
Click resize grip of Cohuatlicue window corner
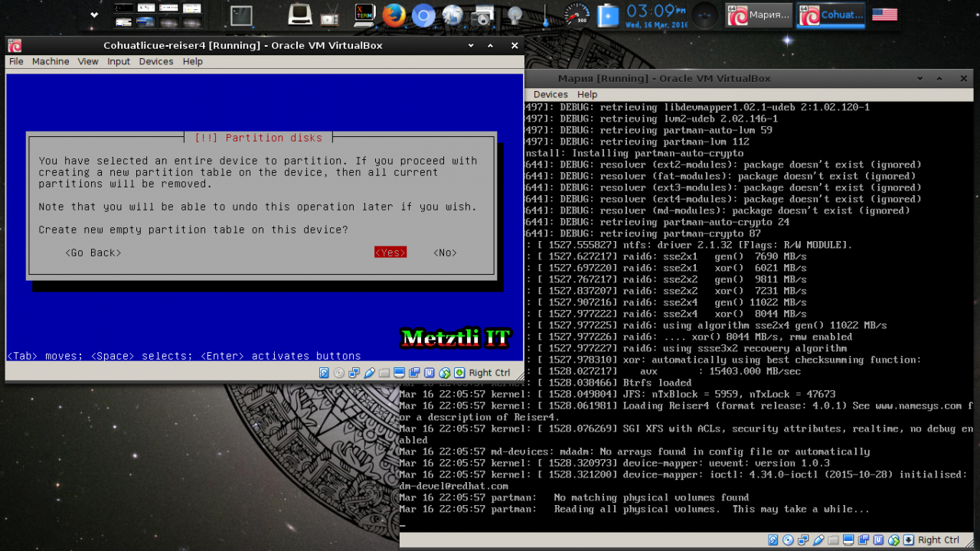click(x=518, y=375)
